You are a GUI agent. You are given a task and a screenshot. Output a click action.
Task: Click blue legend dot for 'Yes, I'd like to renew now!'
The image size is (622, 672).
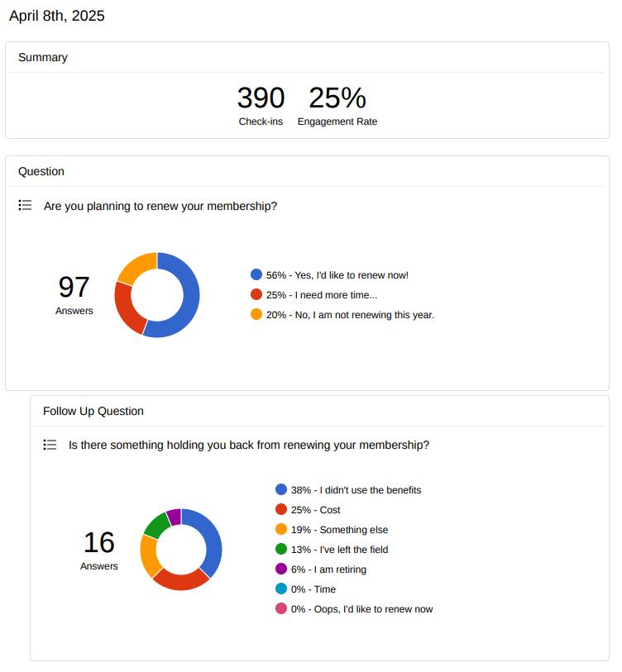[256, 274]
